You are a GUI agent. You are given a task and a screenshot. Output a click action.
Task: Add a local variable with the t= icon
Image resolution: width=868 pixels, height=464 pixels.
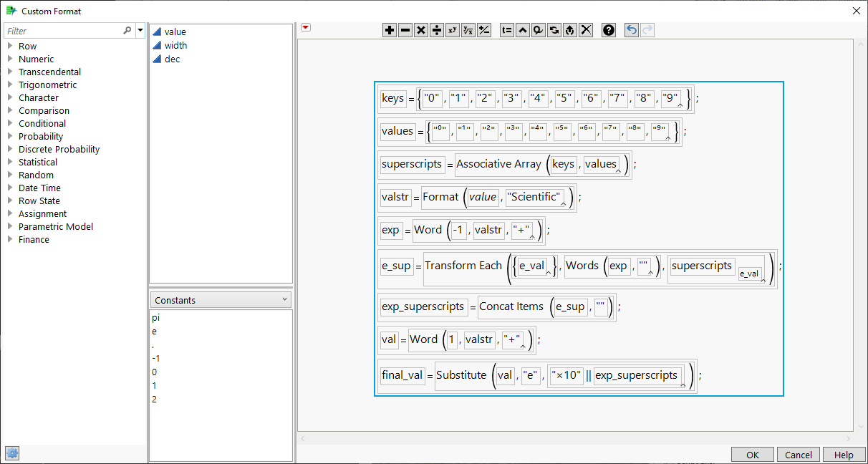(x=506, y=30)
